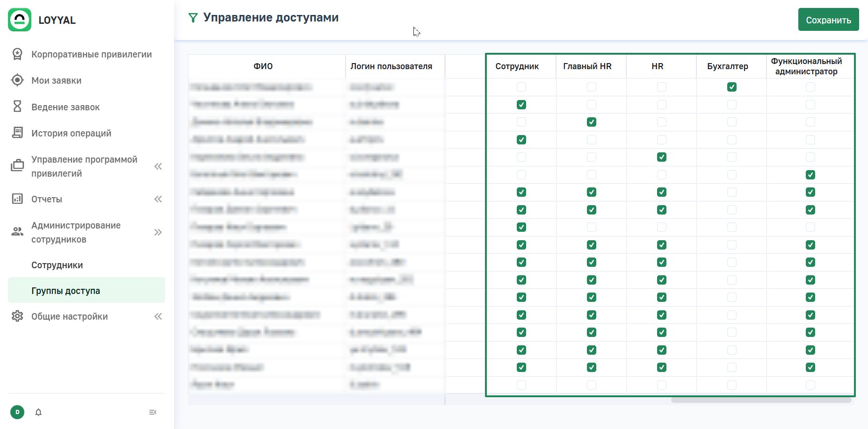Click the horizontal scrollbar under the table

click(760, 400)
